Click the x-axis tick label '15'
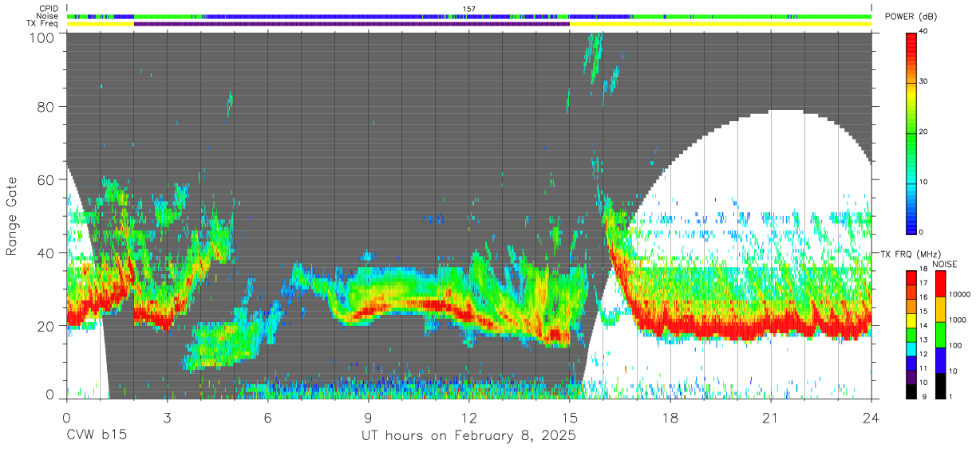This screenshot has width=980, height=452. pos(569,418)
